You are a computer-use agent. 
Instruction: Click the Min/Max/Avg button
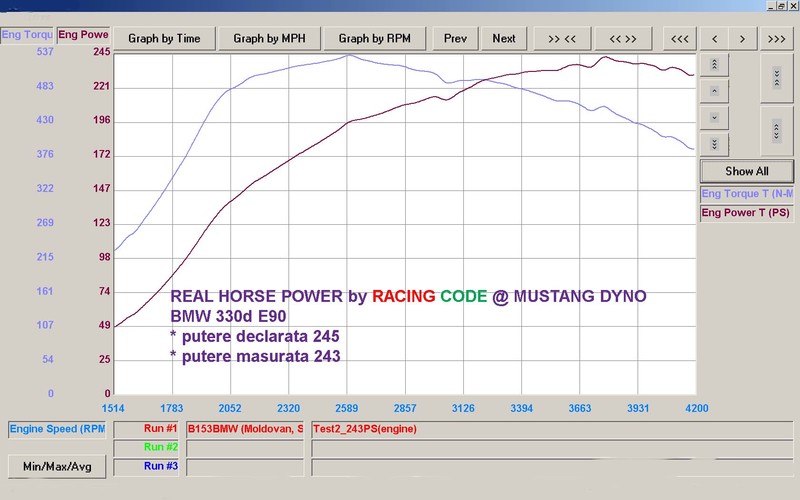pyautogui.click(x=57, y=467)
